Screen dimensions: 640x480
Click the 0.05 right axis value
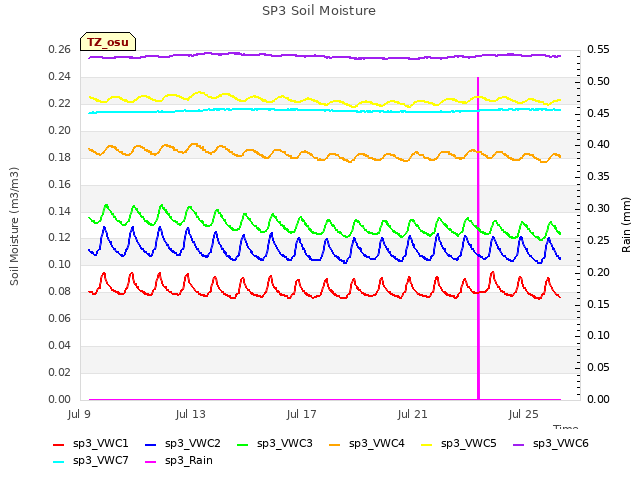pos(598,368)
